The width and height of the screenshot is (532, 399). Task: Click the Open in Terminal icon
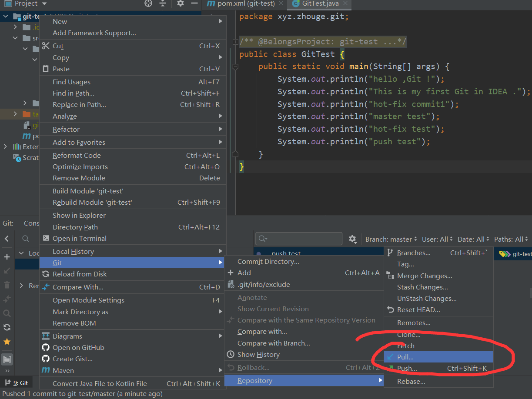(46, 238)
